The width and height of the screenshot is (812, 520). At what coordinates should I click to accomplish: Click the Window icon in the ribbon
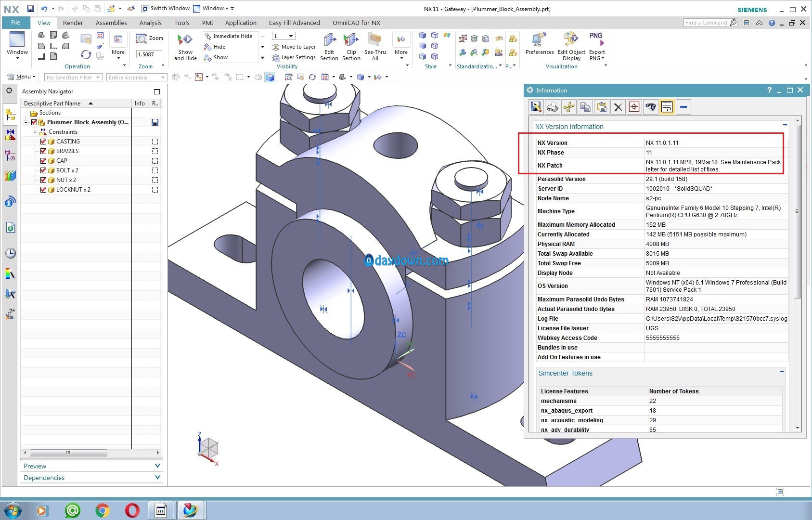coord(17,40)
